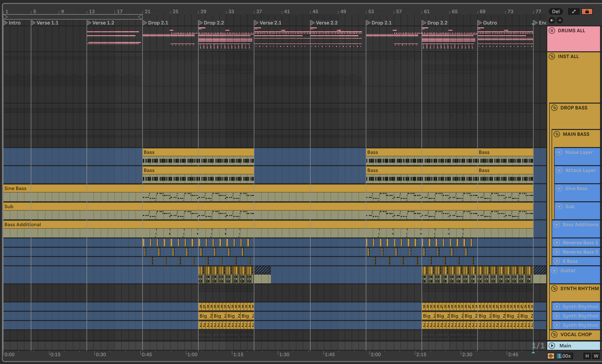Click the automation mode line-segment icon

tap(574, 11)
